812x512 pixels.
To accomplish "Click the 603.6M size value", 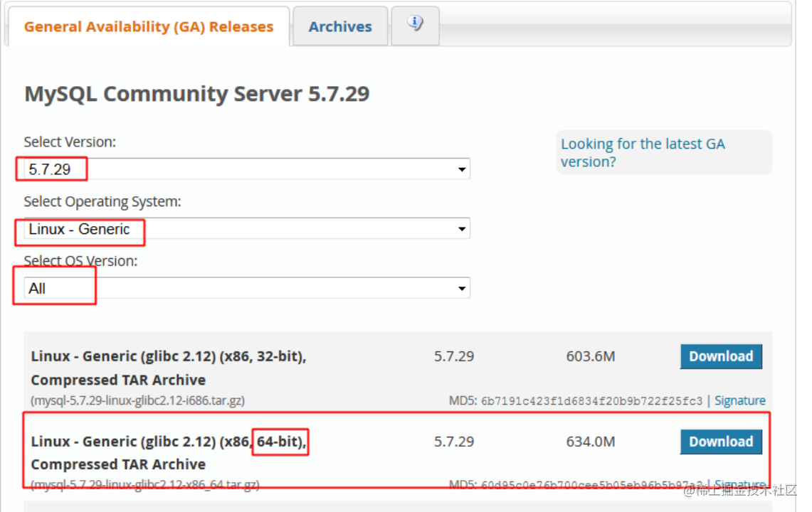I will point(591,357).
